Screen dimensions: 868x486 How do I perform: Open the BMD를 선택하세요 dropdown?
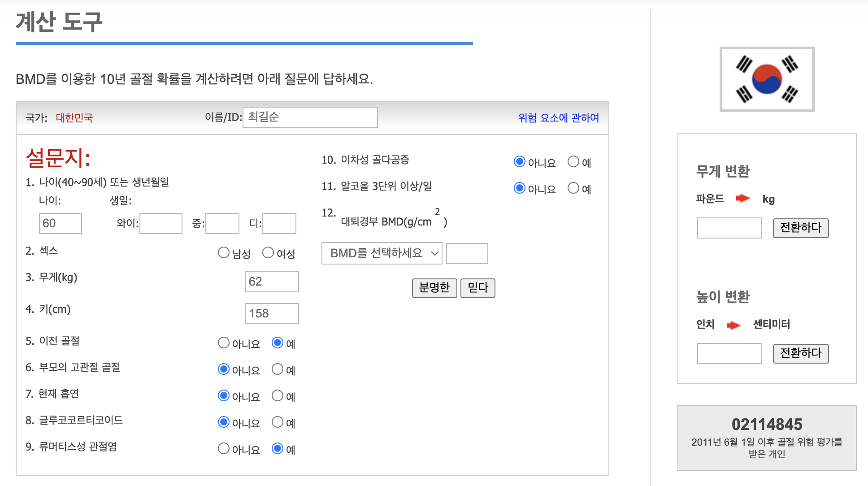[382, 253]
